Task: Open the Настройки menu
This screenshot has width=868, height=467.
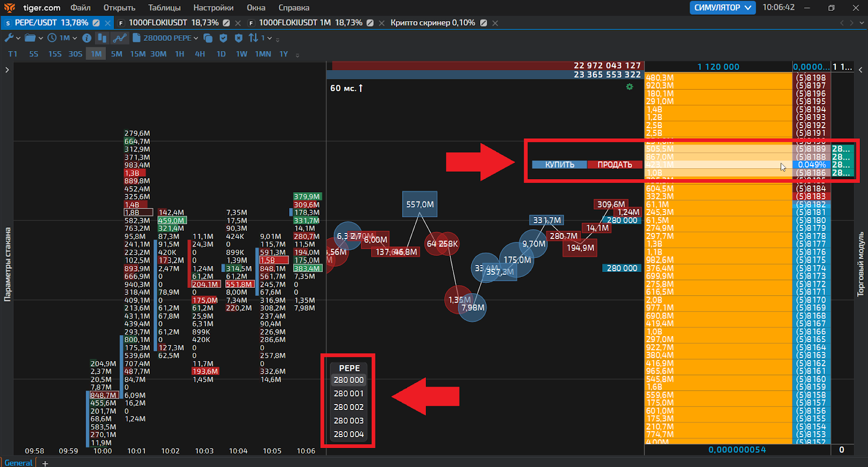Action: point(213,8)
